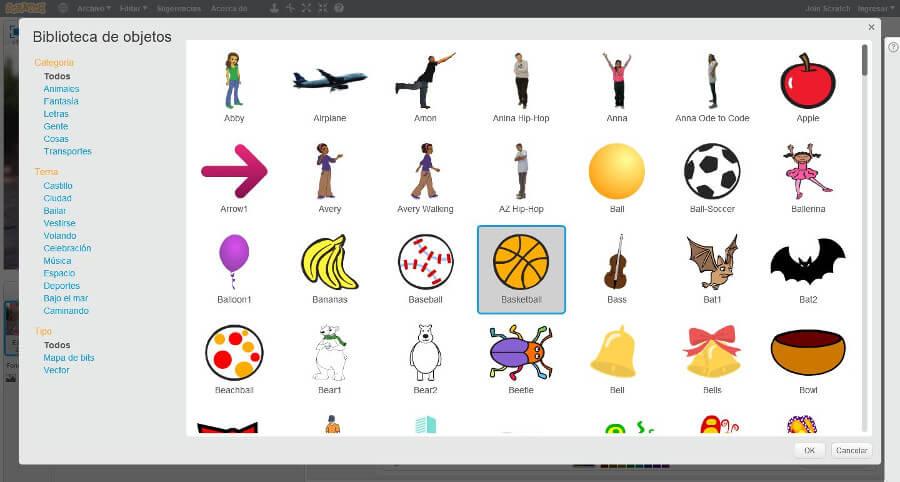Pick the Beetle sprite
Image resolution: width=900 pixels, height=482 pixels.
point(521,352)
